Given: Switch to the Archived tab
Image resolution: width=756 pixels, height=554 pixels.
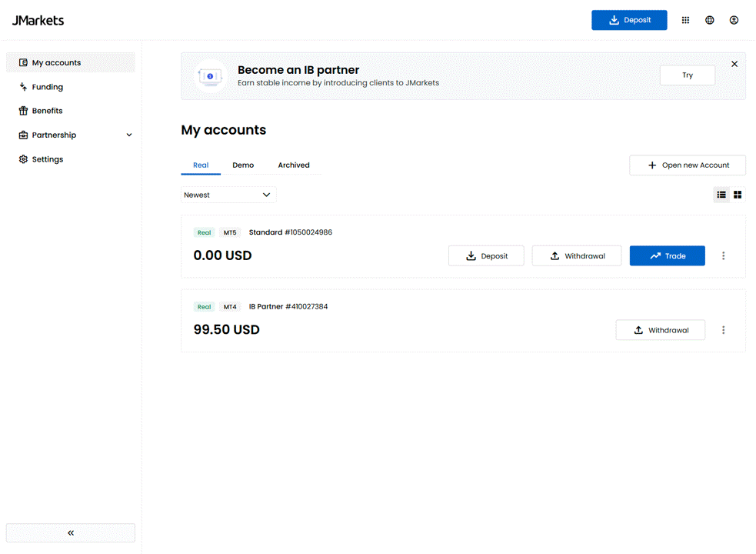Looking at the screenshot, I should pos(294,165).
